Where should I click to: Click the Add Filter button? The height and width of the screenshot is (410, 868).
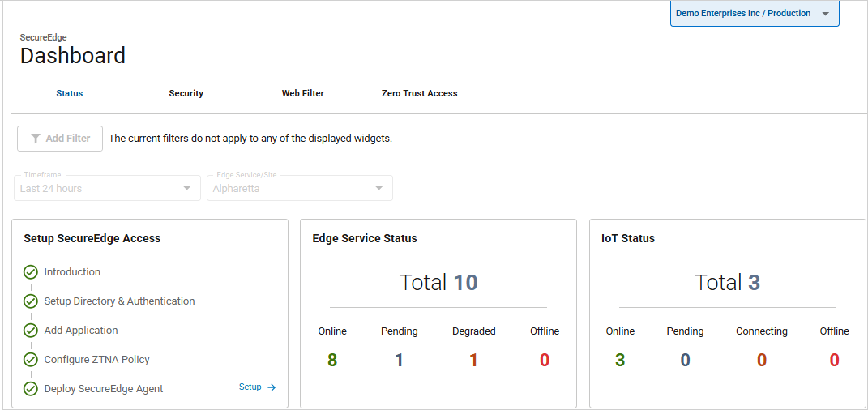coord(60,139)
